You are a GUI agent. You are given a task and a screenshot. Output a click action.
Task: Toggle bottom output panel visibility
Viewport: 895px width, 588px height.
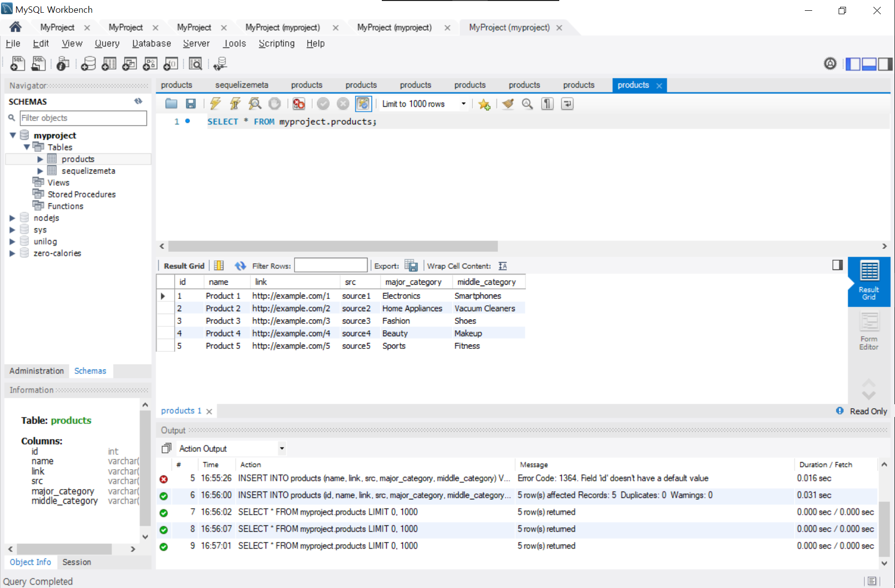(x=869, y=64)
